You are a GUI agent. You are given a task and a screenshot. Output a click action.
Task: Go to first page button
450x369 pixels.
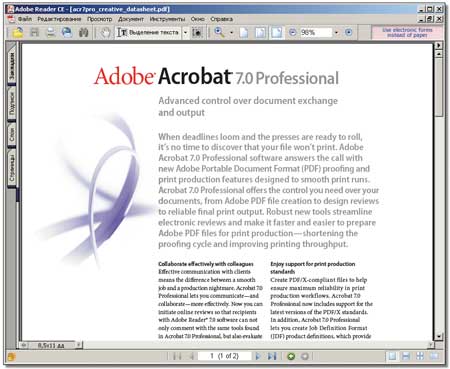coord(177,356)
